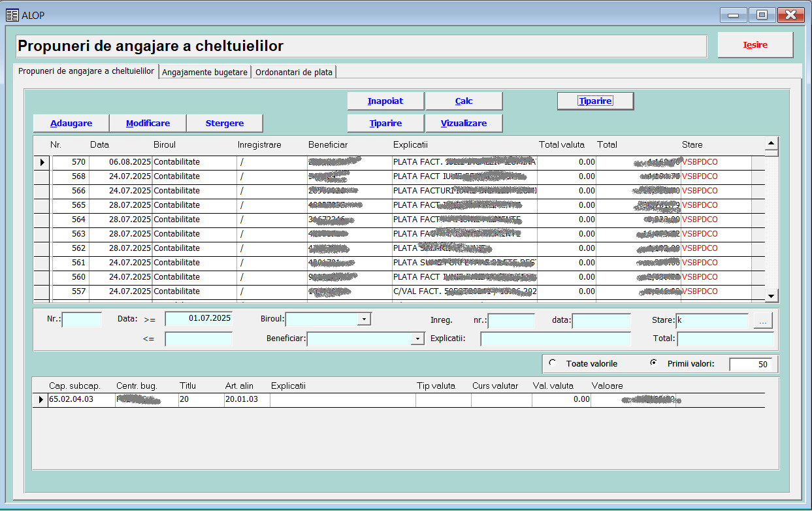812x511 pixels.
Task: Minimize the ALOP window
Action: click(734, 15)
